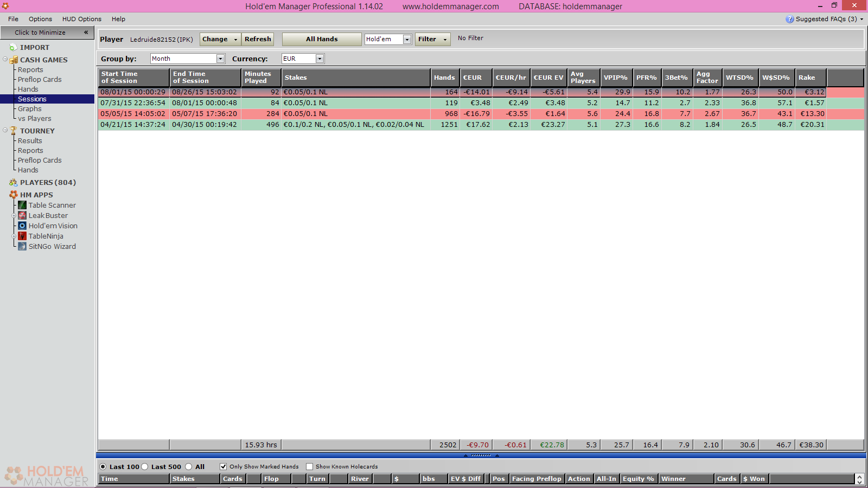868x488 pixels.
Task: Open the Leak Buster app icon
Action: [22, 215]
